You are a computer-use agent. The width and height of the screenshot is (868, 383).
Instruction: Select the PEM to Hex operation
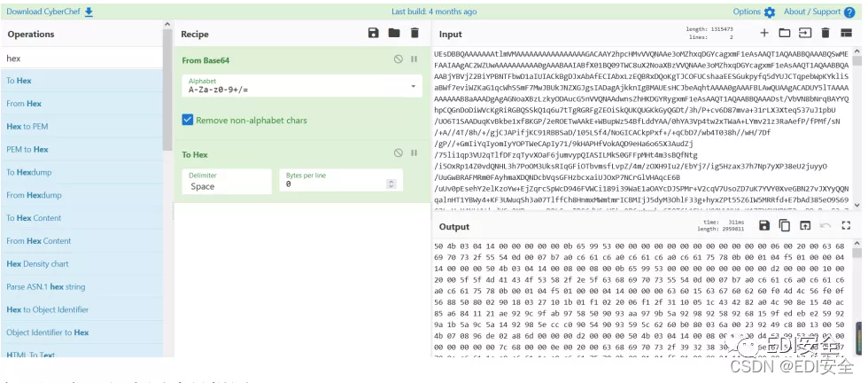[81, 149]
